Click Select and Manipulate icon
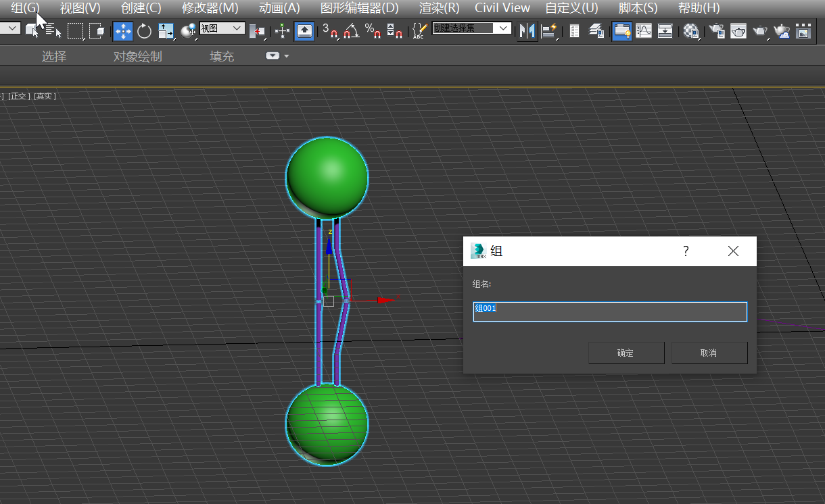 coord(283,30)
